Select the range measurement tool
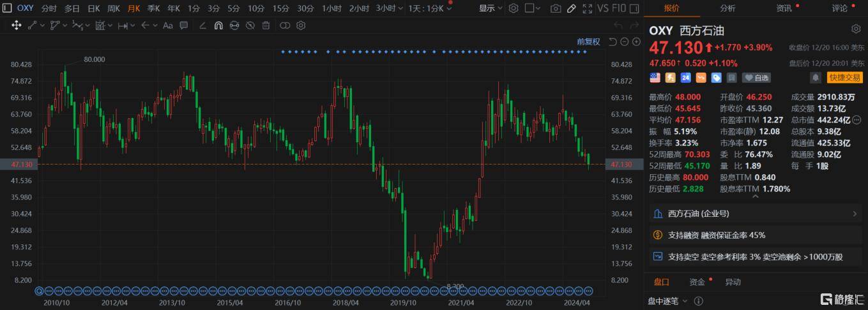This screenshot has height=310, width=868. click(x=100, y=26)
